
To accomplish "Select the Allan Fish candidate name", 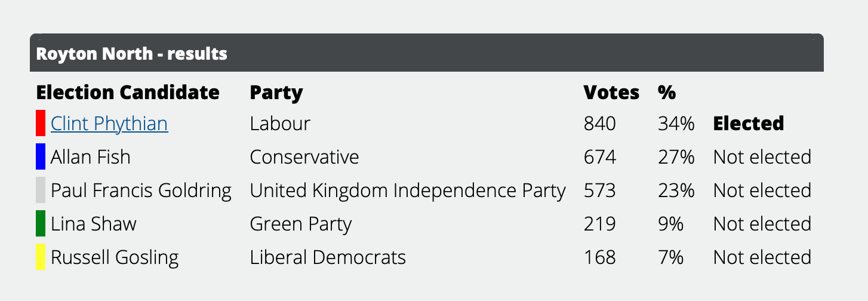I will click(90, 157).
